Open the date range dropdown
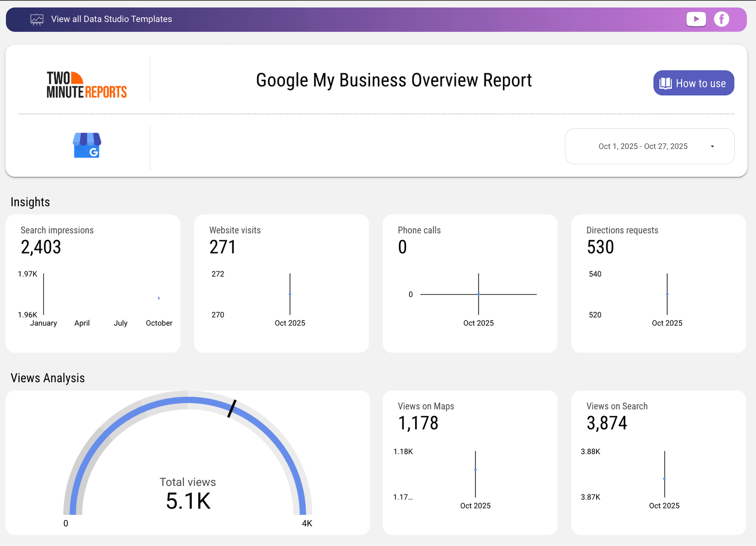The width and height of the screenshot is (756, 546). point(649,146)
